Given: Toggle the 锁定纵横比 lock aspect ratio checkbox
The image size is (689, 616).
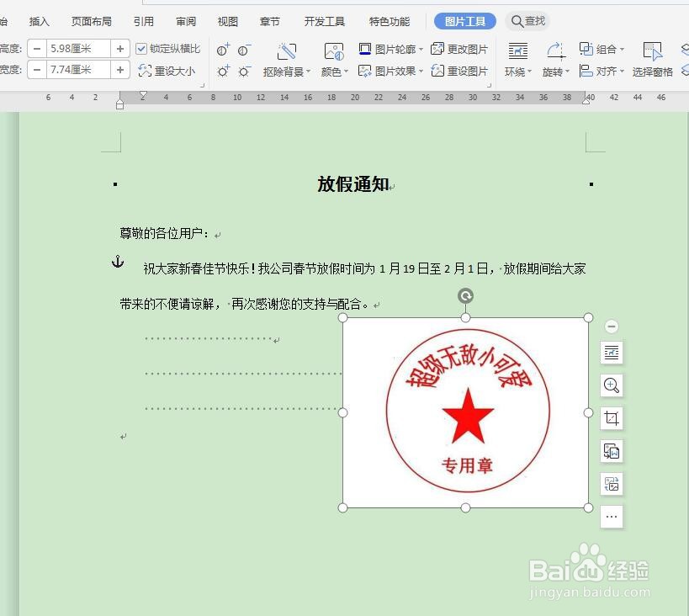Looking at the screenshot, I should click(x=142, y=48).
